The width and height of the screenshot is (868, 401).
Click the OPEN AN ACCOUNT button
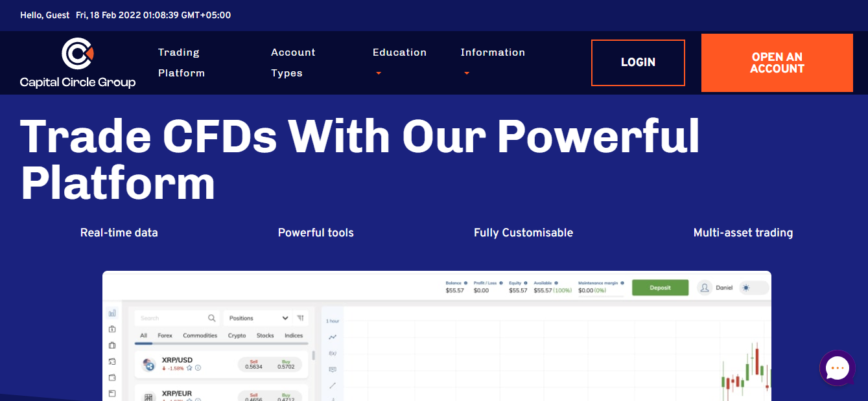tap(777, 63)
